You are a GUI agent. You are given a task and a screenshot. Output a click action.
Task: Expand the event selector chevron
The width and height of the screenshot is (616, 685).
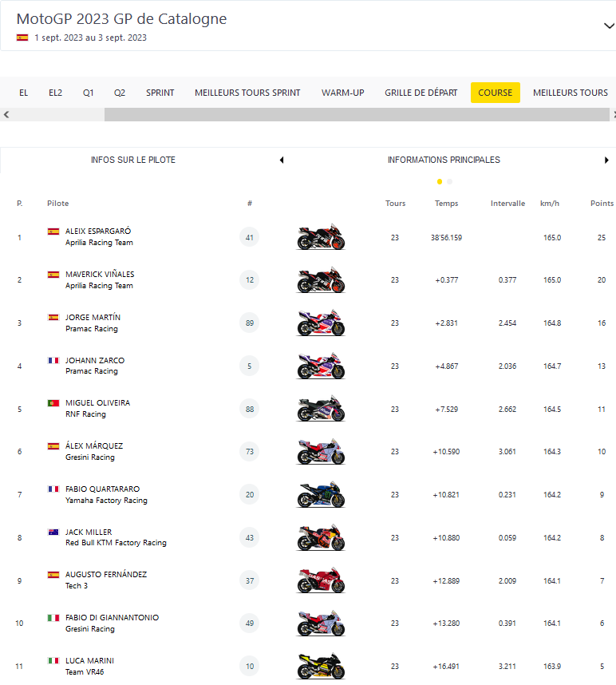[609, 26]
